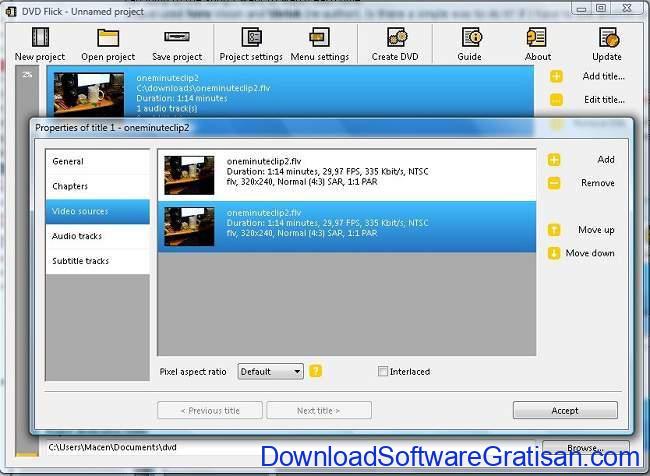
Task: Click the Move up arrow icon
Action: 554,230
